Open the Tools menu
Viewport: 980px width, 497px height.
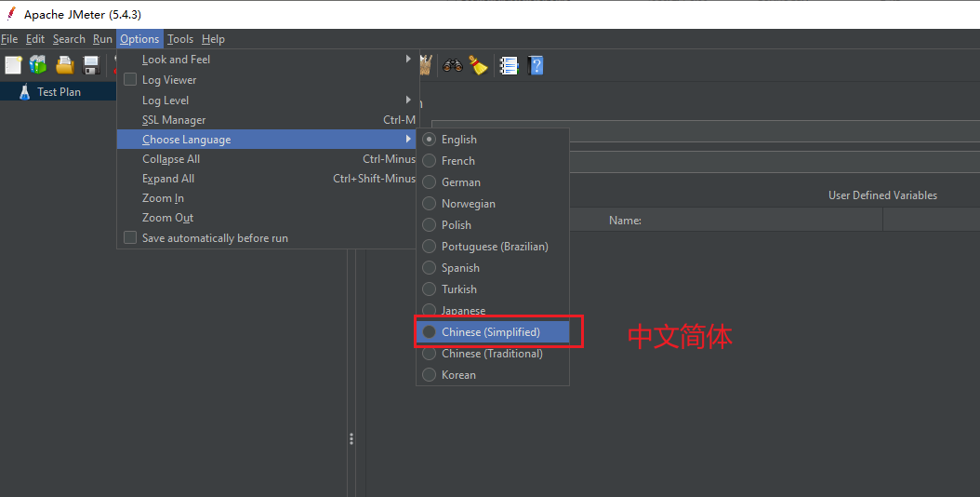pyautogui.click(x=180, y=39)
